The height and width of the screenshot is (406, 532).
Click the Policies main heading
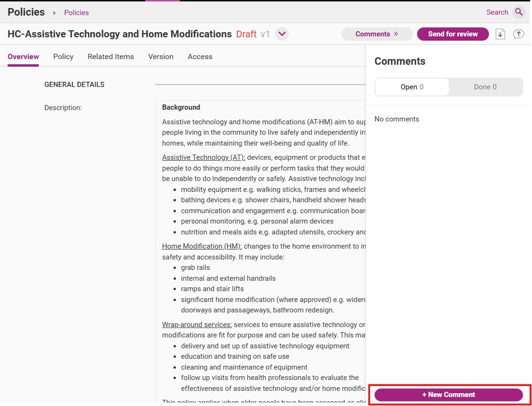coord(26,12)
